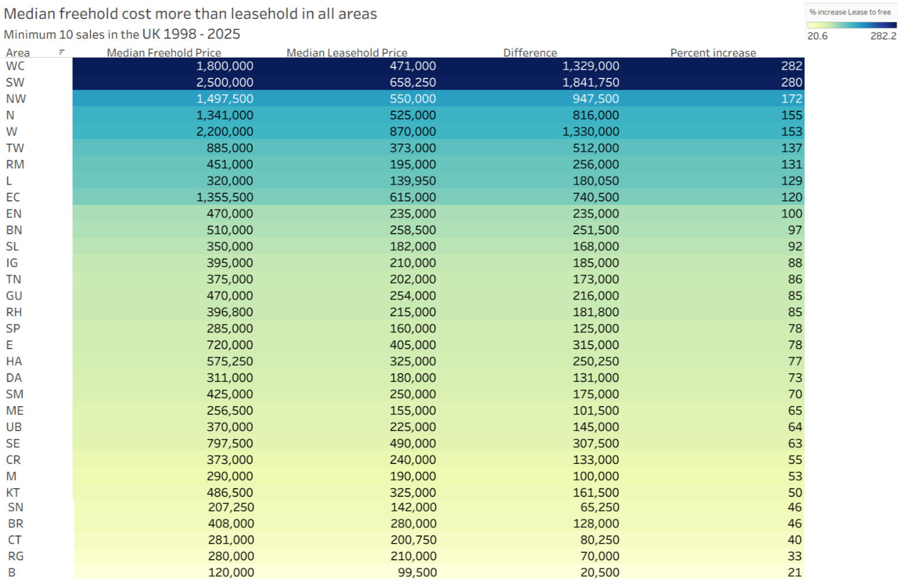
Task: Click freehold price 425,000 in SM row
Action: [230, 394]
